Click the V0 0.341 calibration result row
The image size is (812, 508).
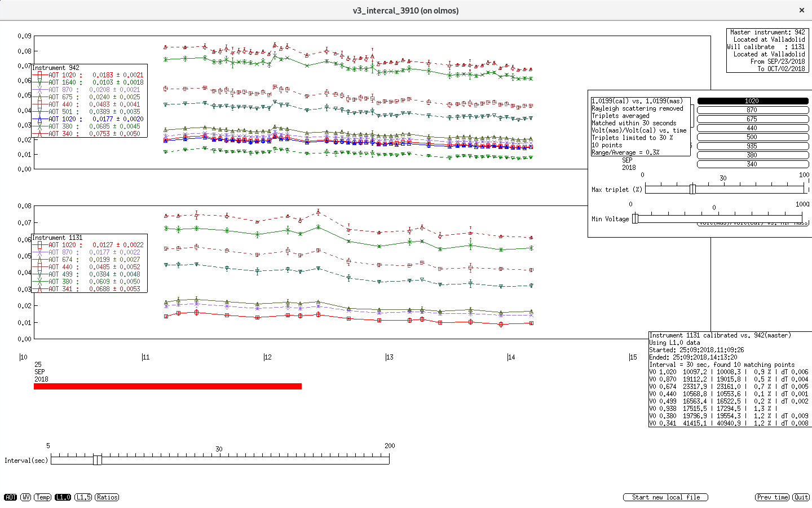pyautogui.click(x=729, y=423)
